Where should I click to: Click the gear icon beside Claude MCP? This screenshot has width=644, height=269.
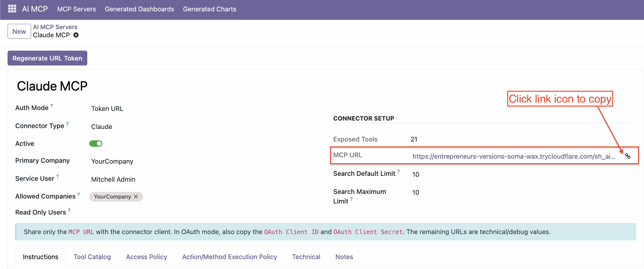[x=76, y=35]
